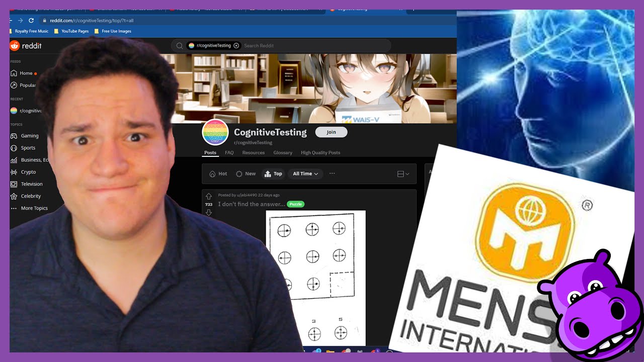
Task: Go forward with the browser arrow
Action: [20, 21]
